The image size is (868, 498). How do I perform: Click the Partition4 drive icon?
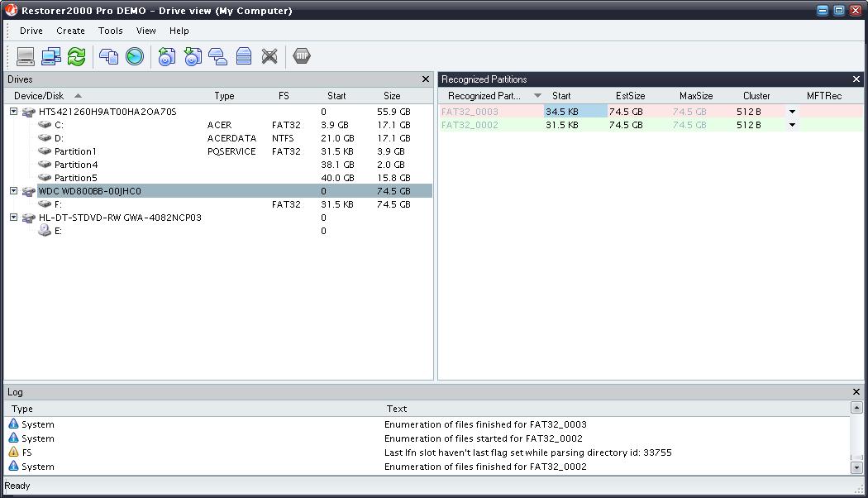45,165
